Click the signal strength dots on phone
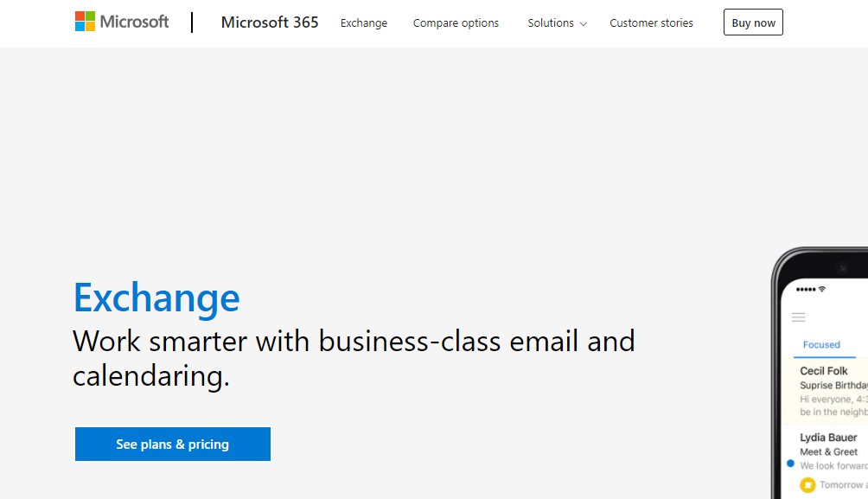This screenshot has width=868, height=499. coord(806,289)
